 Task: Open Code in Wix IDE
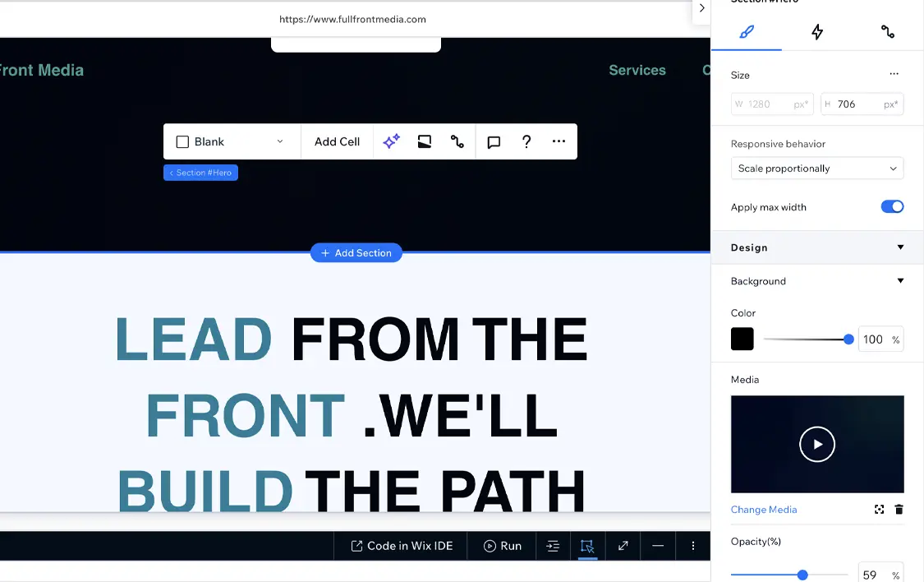(402, 546)
